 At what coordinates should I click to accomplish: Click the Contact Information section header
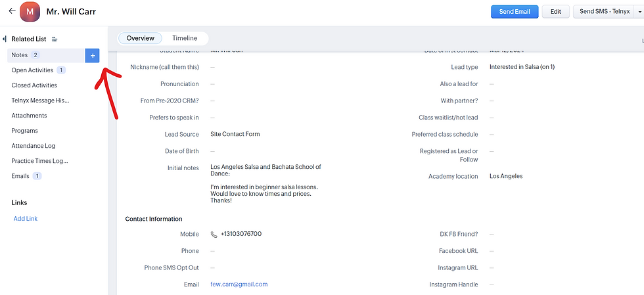[x=154, y=219]
